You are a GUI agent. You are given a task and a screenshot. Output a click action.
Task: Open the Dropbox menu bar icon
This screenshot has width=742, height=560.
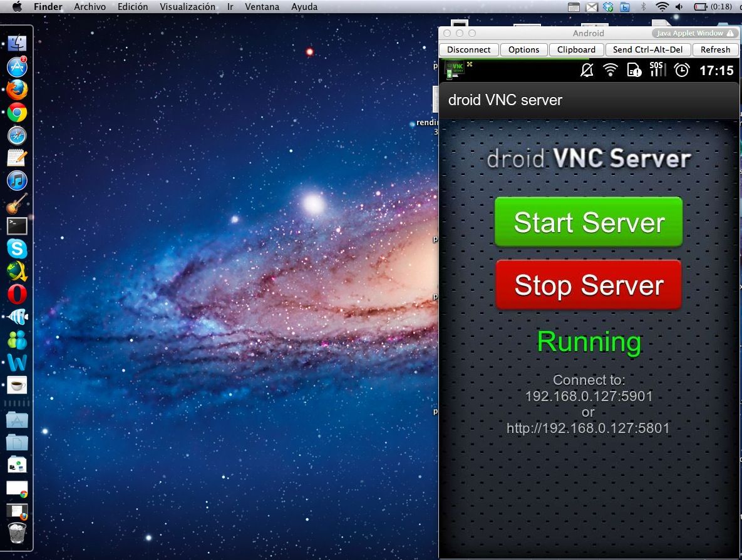coord(608,7)
